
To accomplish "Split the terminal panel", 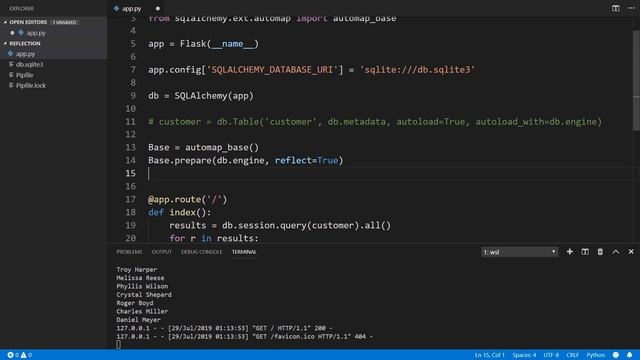I will point(585,252).
